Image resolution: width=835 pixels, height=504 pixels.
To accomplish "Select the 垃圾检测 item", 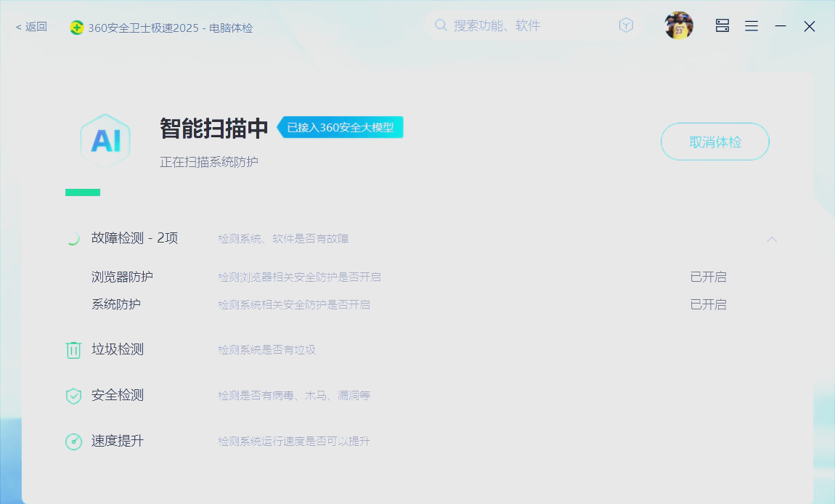I will pyautogui.click(x=118, y=349).
